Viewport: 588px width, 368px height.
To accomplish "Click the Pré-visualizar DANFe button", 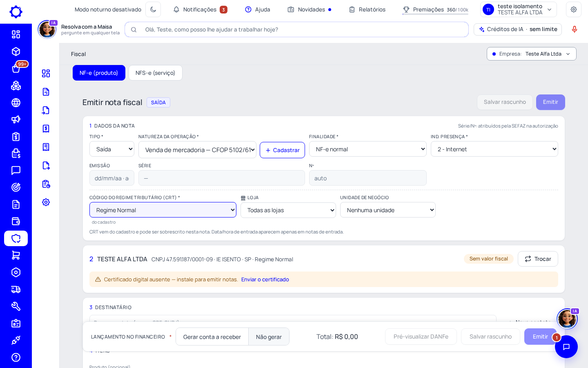I will coord(421,337).
